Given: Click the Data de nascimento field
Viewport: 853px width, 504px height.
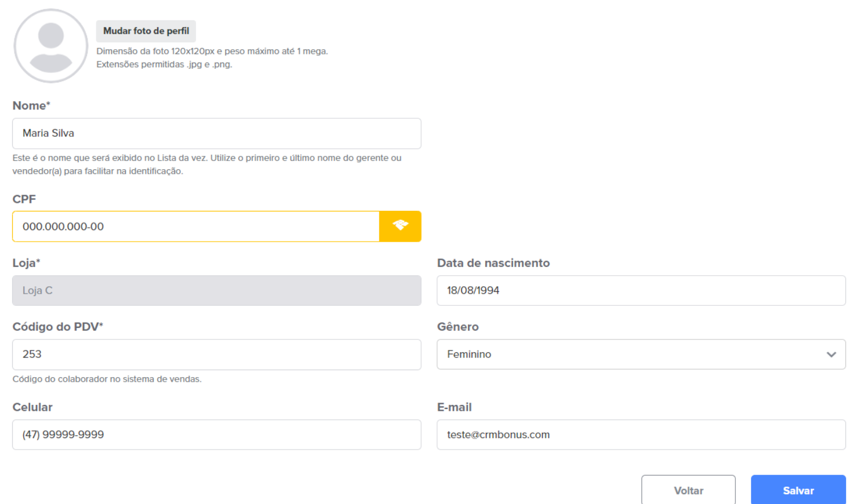Looking at the screenshot, I should pos(641,290).
